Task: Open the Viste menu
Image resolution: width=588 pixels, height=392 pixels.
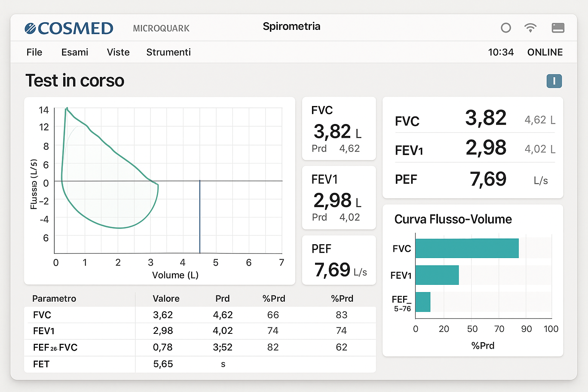Action: [118, 52]
